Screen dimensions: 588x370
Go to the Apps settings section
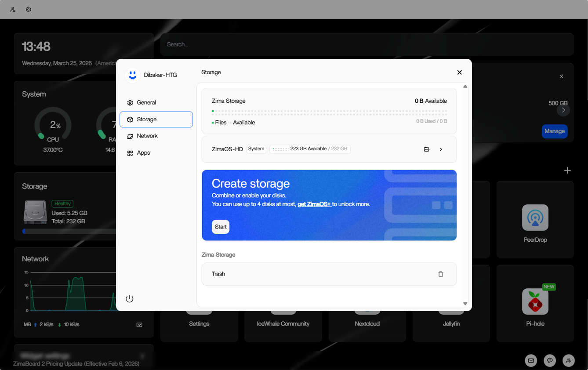click(x=156, y=153)
